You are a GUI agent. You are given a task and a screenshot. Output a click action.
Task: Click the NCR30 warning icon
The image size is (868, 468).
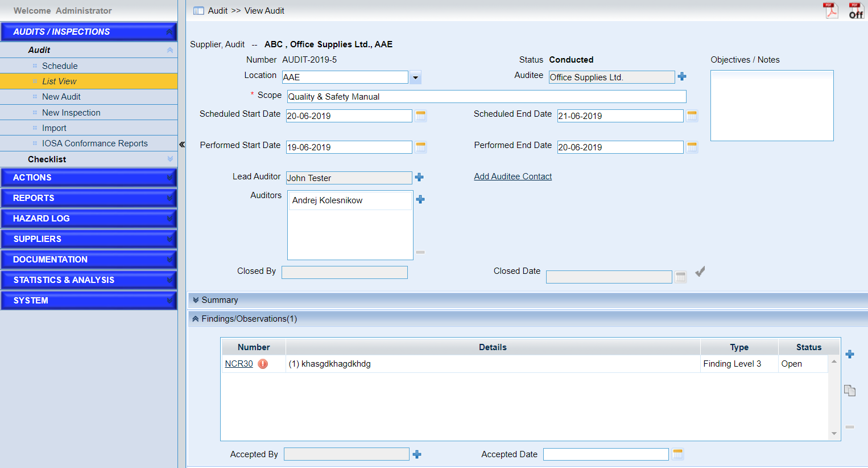[263, 364]
